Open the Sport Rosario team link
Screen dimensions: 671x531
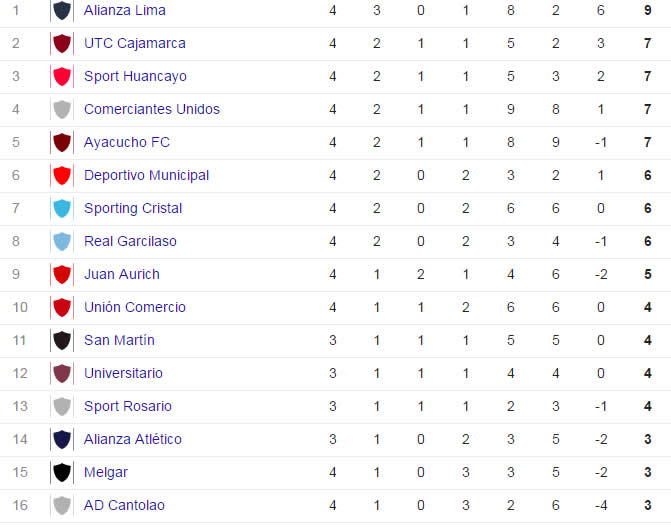128,406
